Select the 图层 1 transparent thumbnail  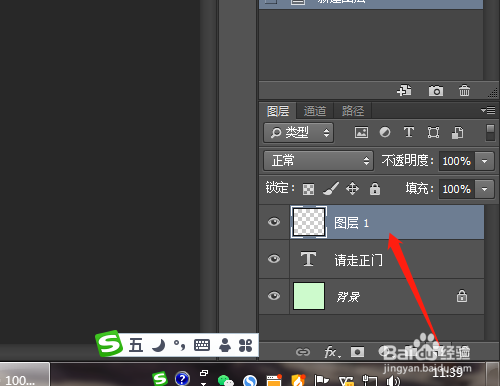(x=309, y=222)
